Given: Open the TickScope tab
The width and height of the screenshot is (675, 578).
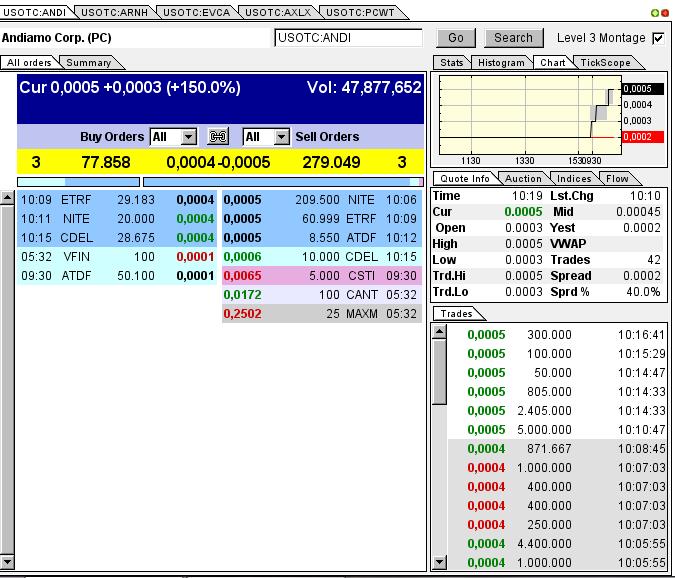Looking at the screenshot, I should coord(605,63).
